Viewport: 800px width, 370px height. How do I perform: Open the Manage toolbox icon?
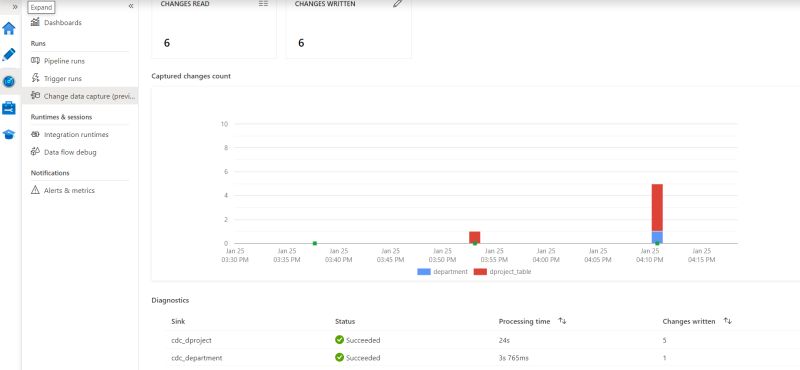click(9, 108)
